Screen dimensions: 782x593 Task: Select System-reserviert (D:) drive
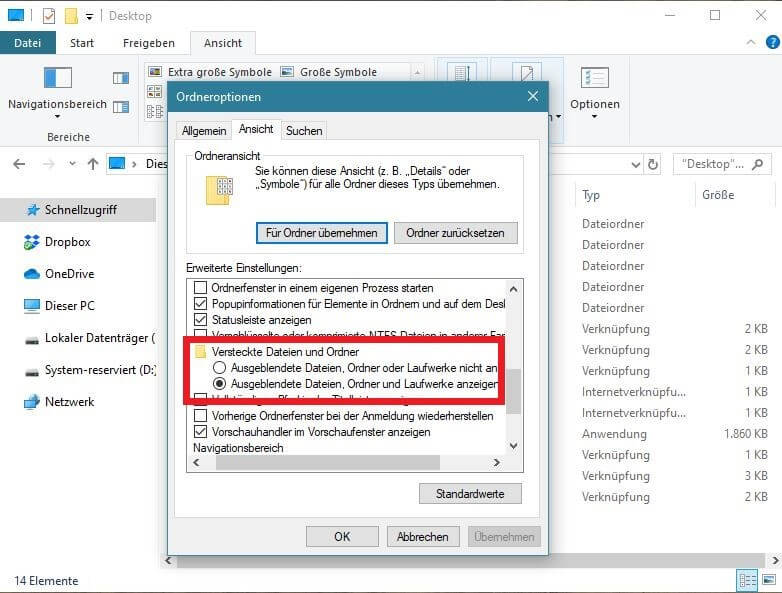90,370
